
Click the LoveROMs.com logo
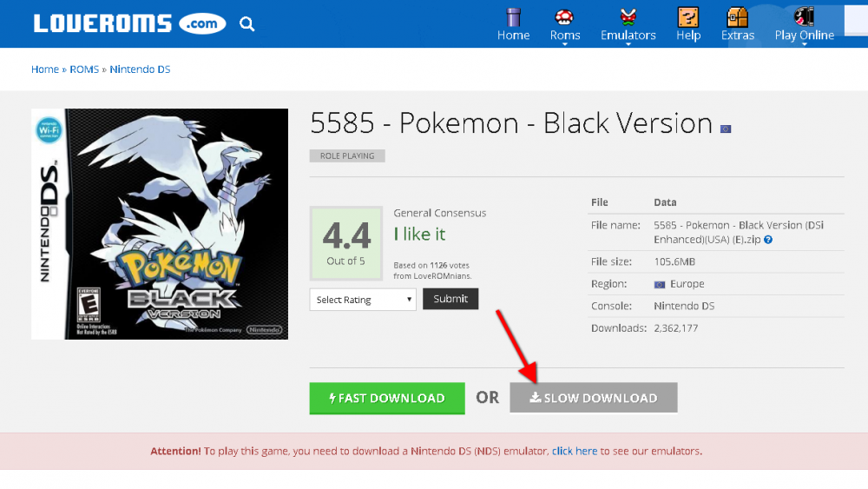coord(129,23)
